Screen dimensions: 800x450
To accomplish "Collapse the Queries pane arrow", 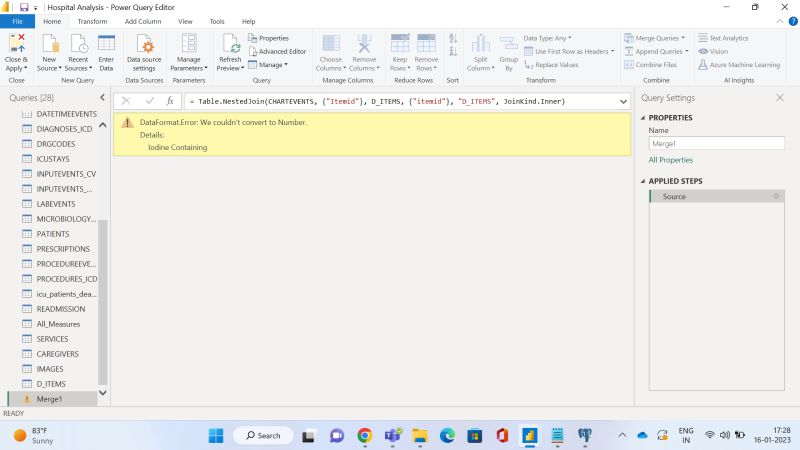I will (102, 97).
